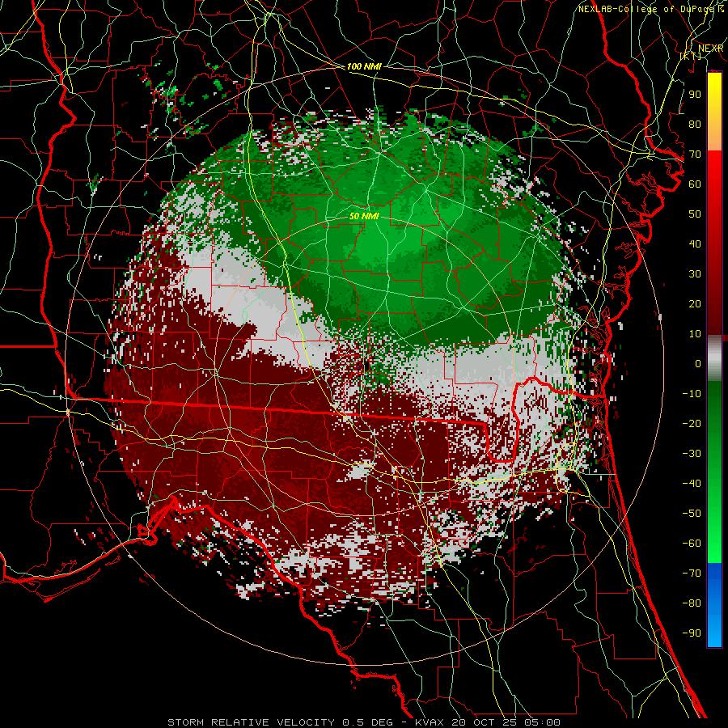Click the 70 value on the velocity scale
Screen dimensions: 728x728
(695, 154)
